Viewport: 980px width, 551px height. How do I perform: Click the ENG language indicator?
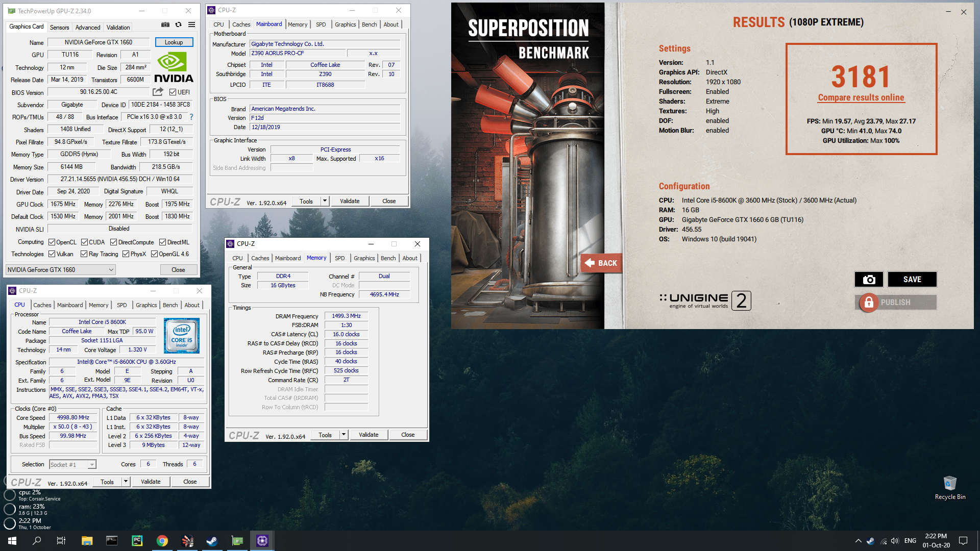(x=910, y=541)
